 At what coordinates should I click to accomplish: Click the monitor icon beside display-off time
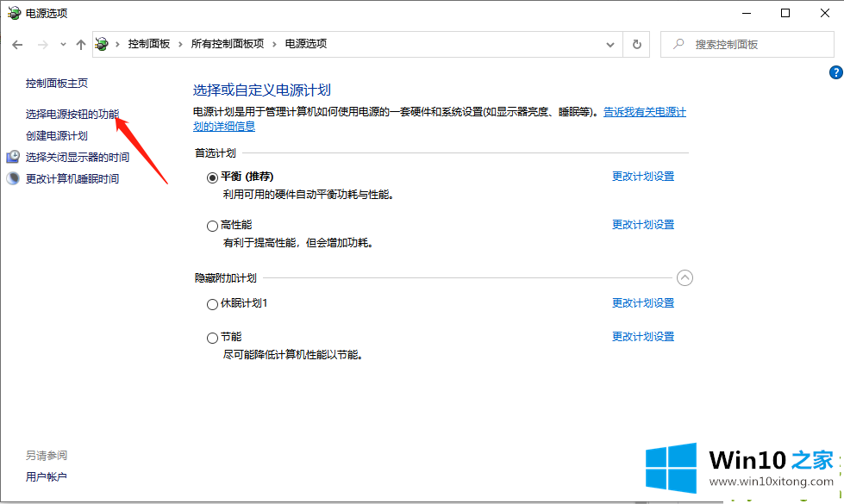tap(13, 157)
